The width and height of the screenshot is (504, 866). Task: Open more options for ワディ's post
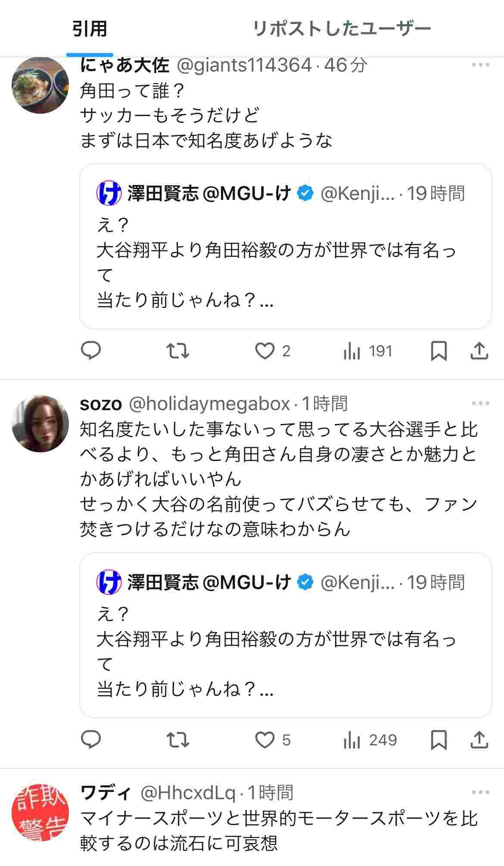click(x=480, y=792)
